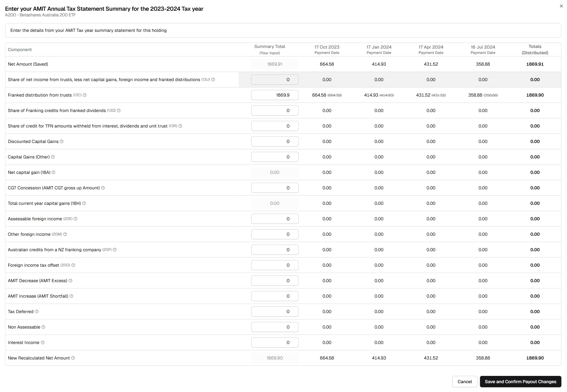View info icon beside Share of Franking credits (13Q)
The height and width of the screenshot is (392, 567).
pos(119,110)
